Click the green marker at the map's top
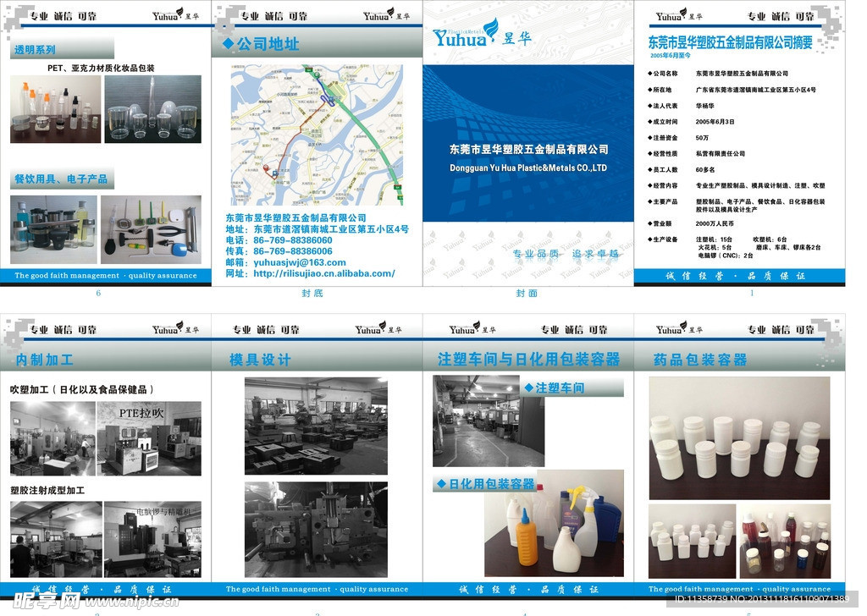The height and width of the screenshot is (616, 867). 316,75
